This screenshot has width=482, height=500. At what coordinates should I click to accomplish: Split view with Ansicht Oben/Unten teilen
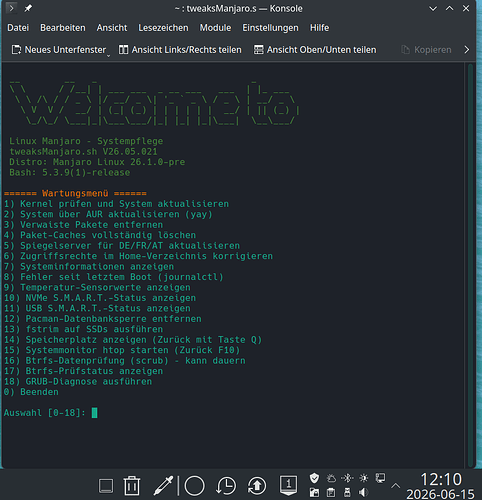315,50
